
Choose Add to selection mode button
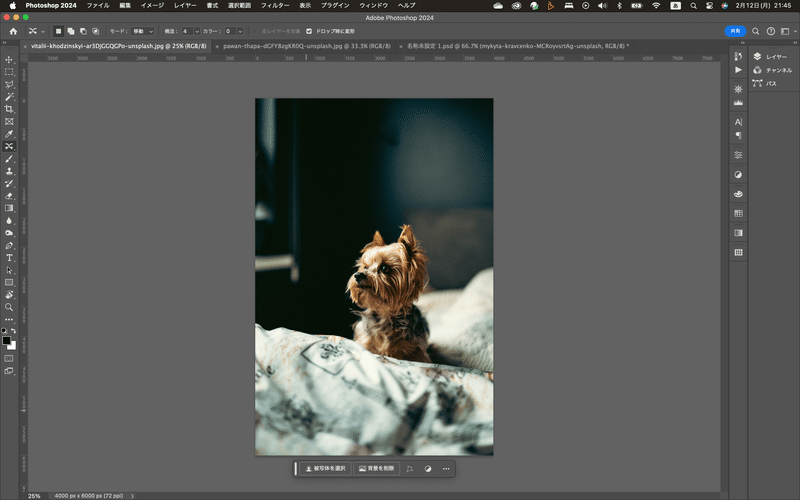coord(71,31)
